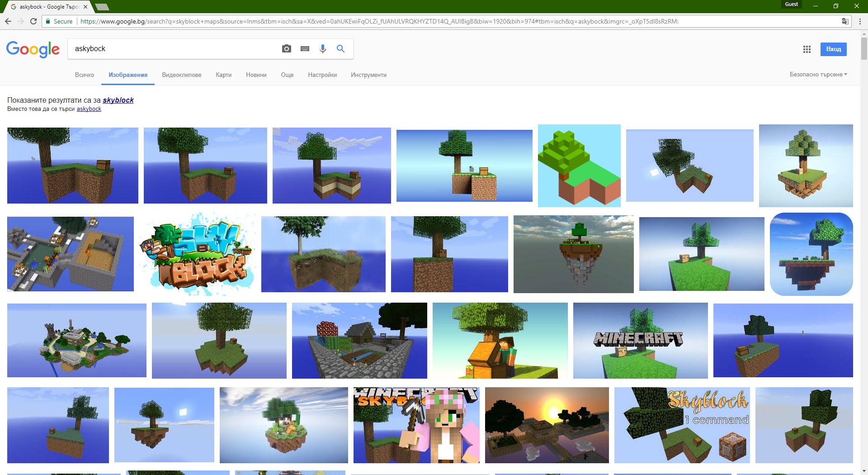Open the on-screen keyboard input tool
The height and width of the screenshot is (475, 868).
pyautogui.click(x=305, y=49)
